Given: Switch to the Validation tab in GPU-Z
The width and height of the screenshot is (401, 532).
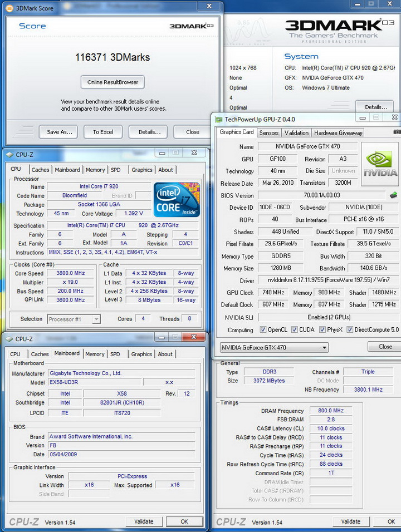Looking at the screenshot, I should click(x=296, y=133).
